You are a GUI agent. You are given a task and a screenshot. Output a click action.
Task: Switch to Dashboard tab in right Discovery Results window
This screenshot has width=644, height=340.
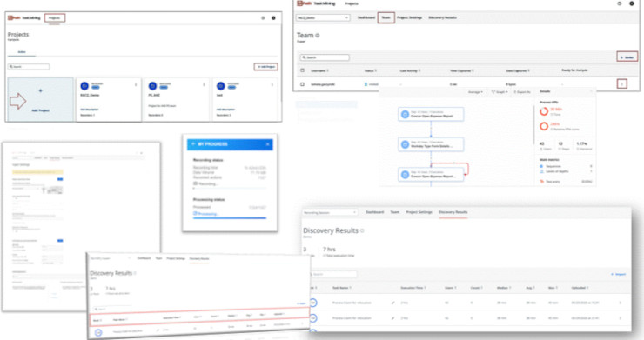click(374, 212)
